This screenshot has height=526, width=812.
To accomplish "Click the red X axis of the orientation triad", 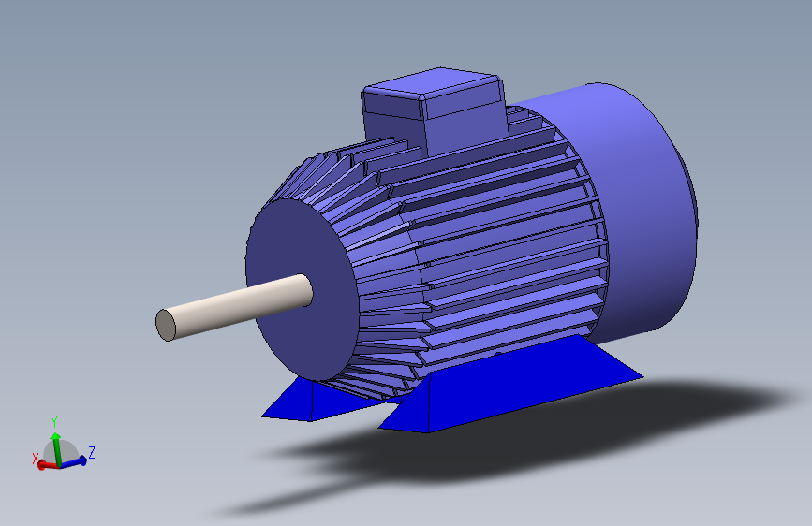I will tap(47, 465).
